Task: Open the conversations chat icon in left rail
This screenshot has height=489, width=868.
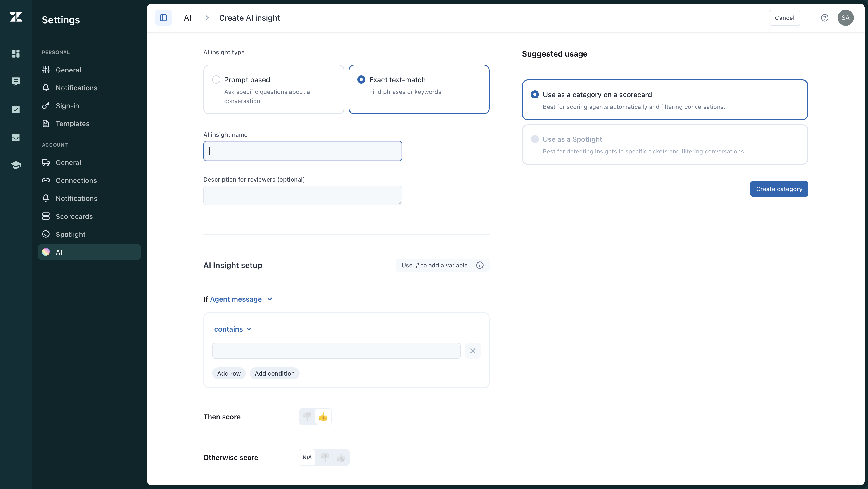Action: 16,81
